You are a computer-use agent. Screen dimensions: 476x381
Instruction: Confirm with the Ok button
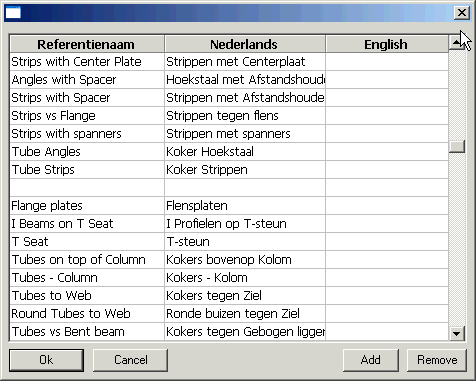point(46,360)
